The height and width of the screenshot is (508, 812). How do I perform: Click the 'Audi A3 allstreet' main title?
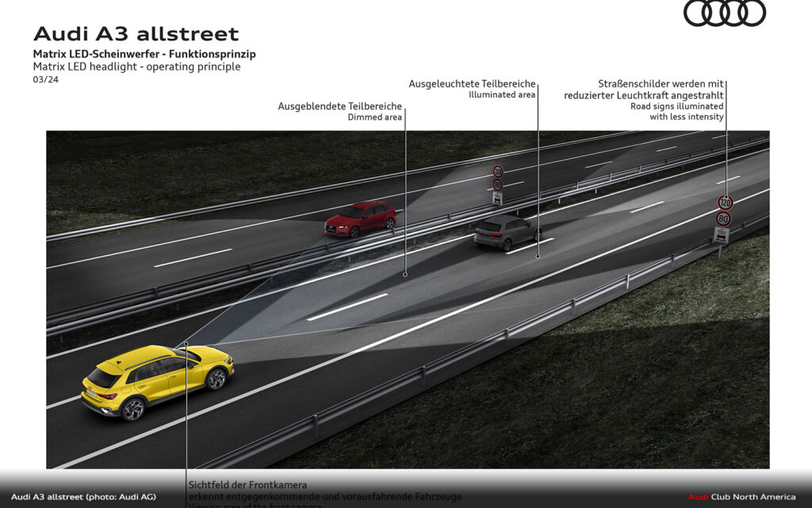pyautogui.click(x=136, y=34)
